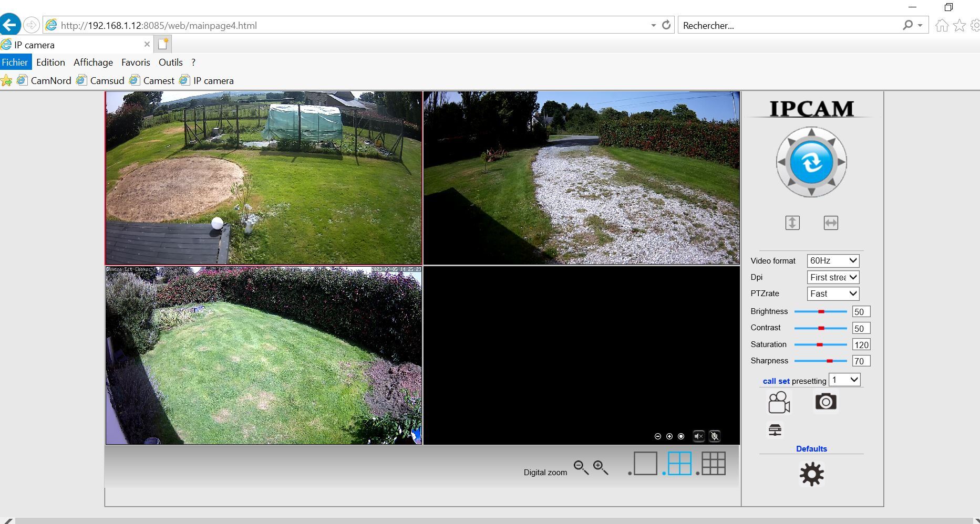Screen dimensions: 980x524
Task: Open the Outils menu
Action: click(170, 62)
